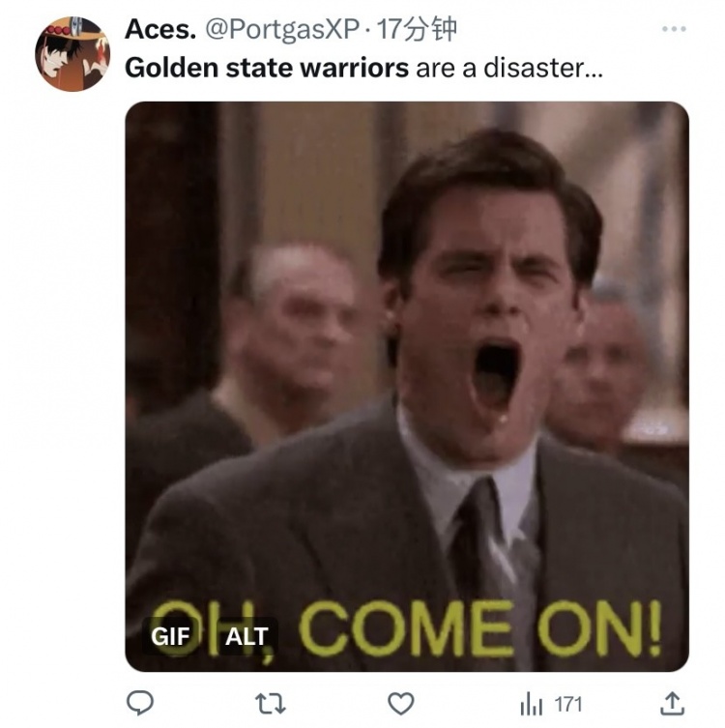Open the three-dot more options menu
The height and width of the screenshot is (728, 725).
pos(674,29)
